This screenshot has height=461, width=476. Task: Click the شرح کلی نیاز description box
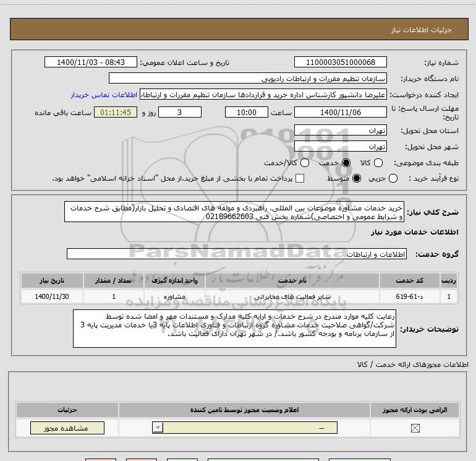click(x=234, y=212)
